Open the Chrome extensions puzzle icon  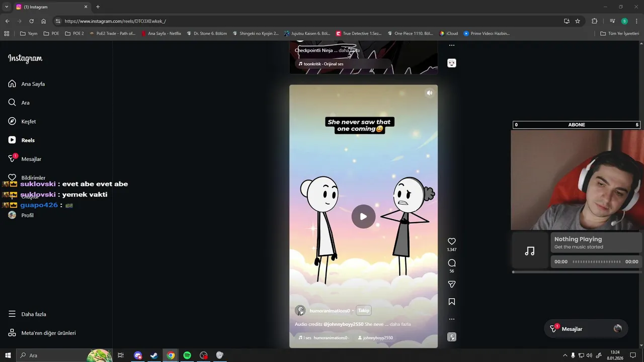[594, 21]
